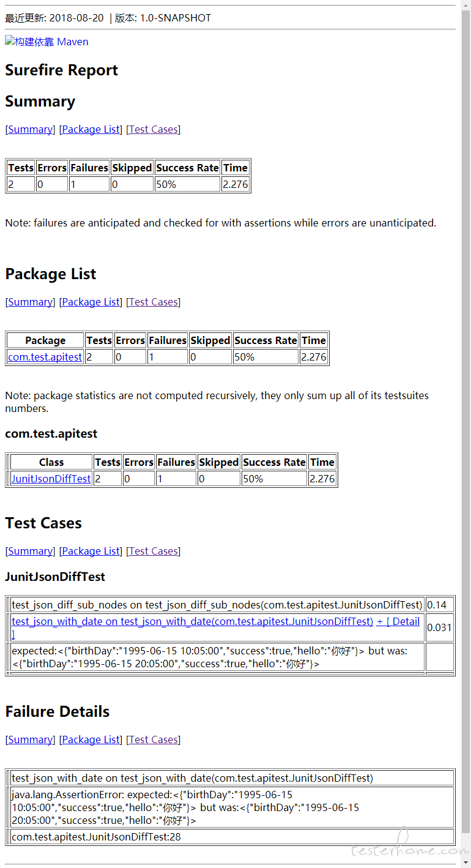Viewport: 471px width, 868px height.
Task: Open Summary link under Failure Details heading
Action: 31,739
